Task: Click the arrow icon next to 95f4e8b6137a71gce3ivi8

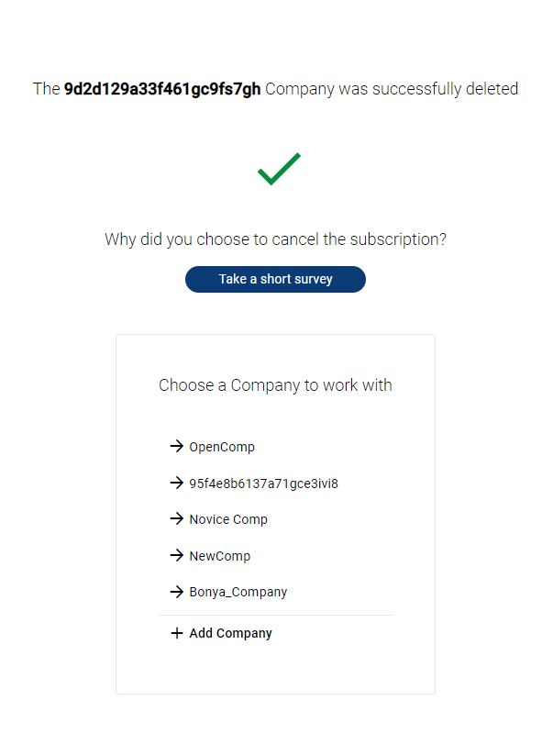Action: 177,483
